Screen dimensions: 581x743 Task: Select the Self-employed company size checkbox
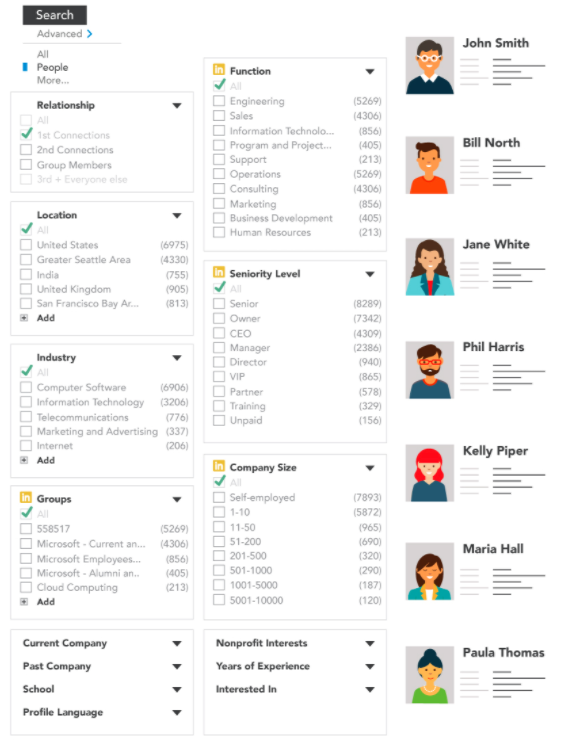click(x=219, y=497)
